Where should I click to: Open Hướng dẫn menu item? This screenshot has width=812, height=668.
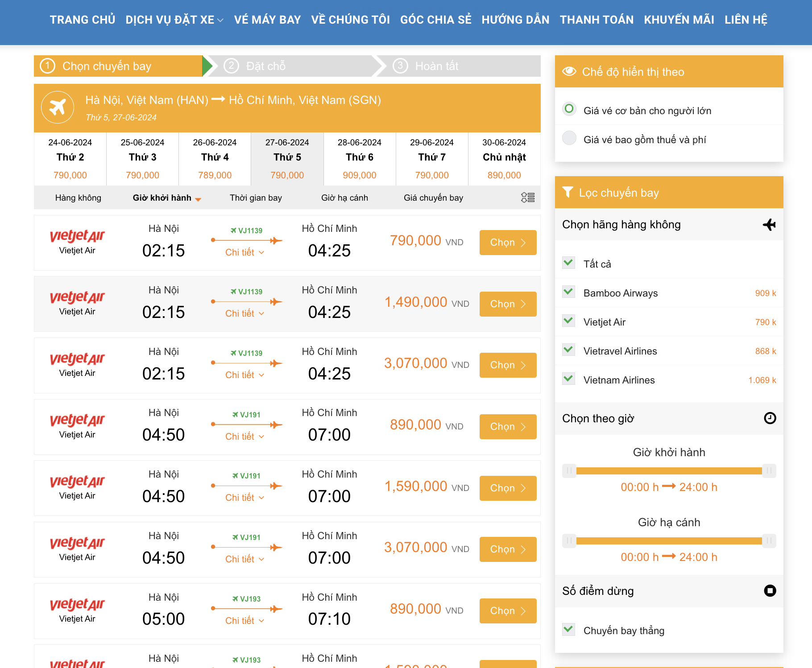[x=515, y=20]
